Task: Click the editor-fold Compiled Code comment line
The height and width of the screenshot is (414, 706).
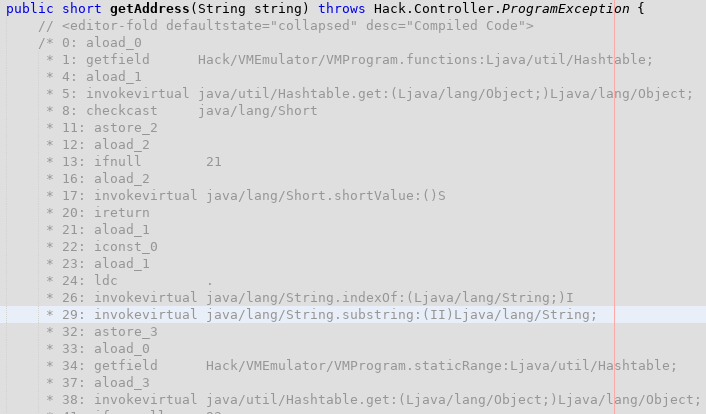Action: point(286,26)
